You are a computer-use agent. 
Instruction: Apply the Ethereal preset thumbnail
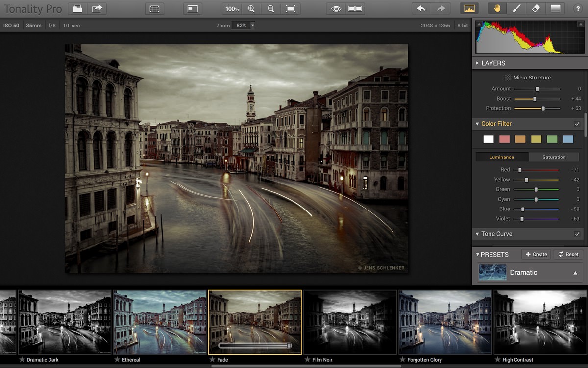coord(160,322)
